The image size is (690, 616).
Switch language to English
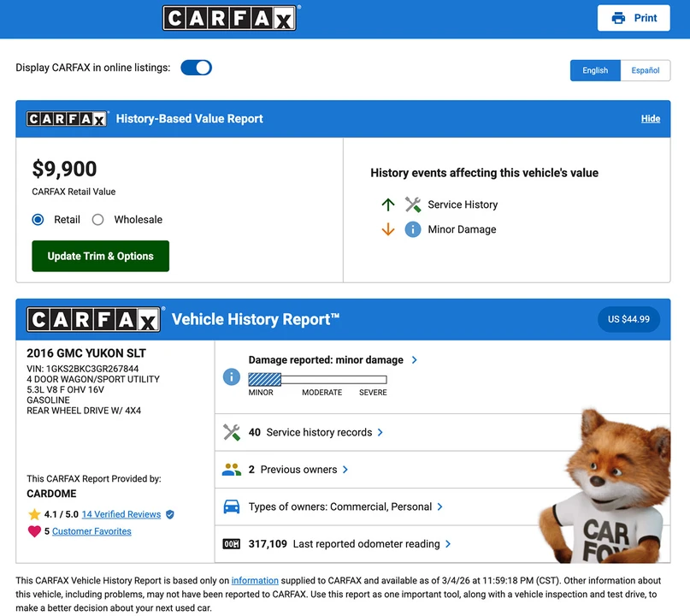coord(595,70)
